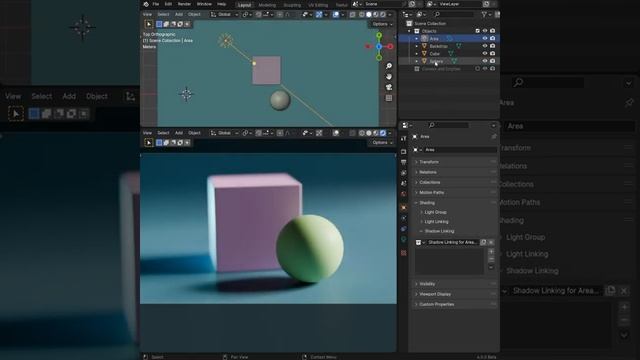
Task: Toggle gizmo display in top viewport header
Action: [319, 14]
